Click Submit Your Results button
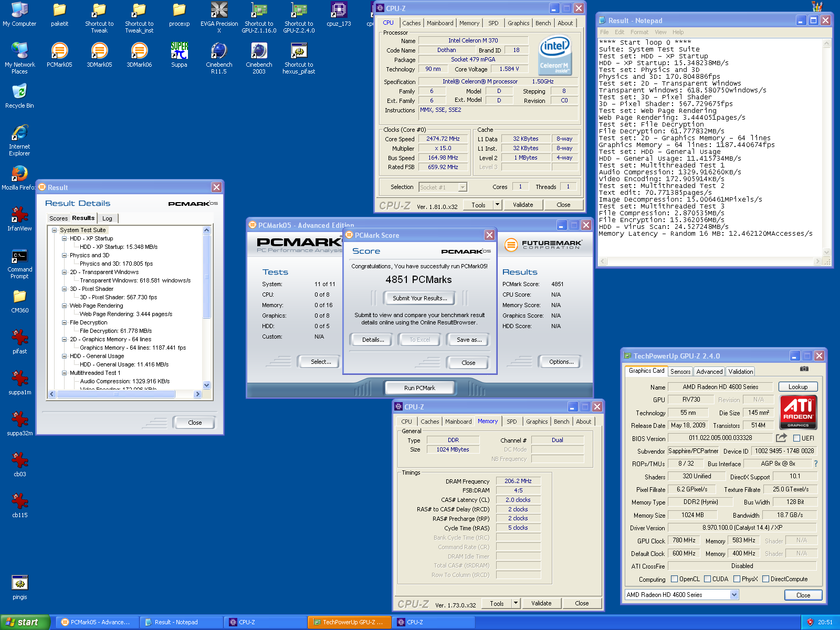Screen dimensions: 840x630 coord(419,298)
